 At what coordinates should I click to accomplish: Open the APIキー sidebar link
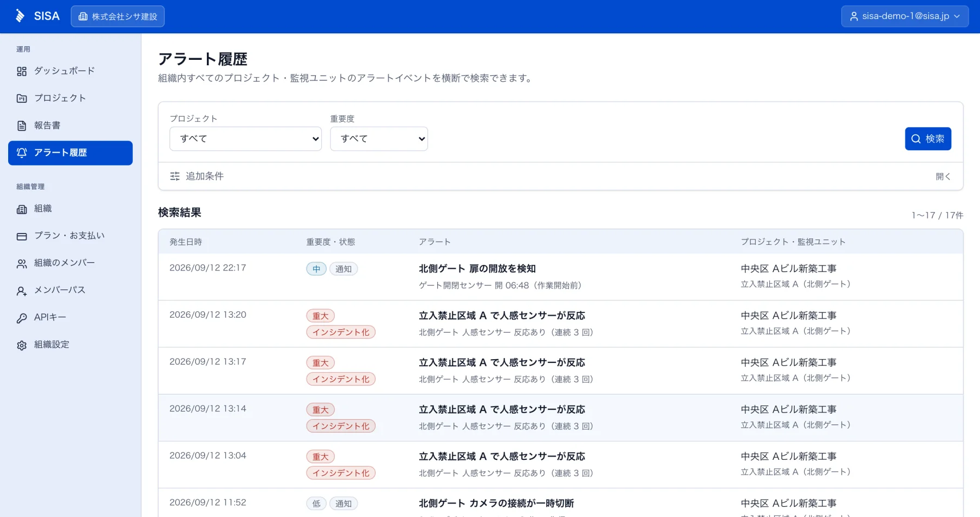point(70,318)
